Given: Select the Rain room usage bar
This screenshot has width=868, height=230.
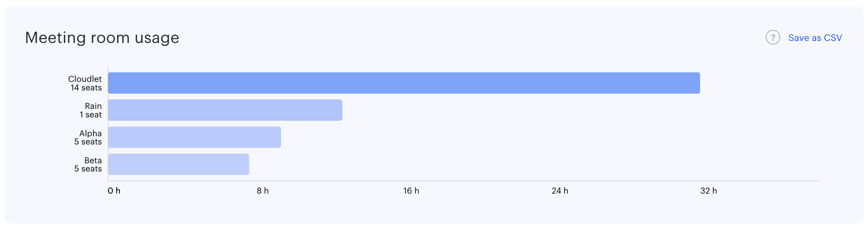Looking at the screenshot, I should 225,110.
